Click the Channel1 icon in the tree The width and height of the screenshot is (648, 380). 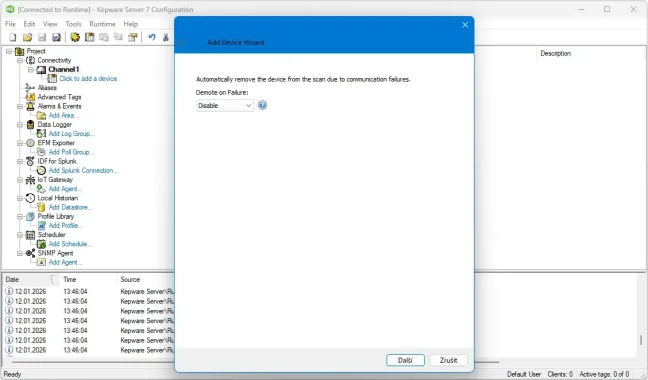tap(41, 69)
